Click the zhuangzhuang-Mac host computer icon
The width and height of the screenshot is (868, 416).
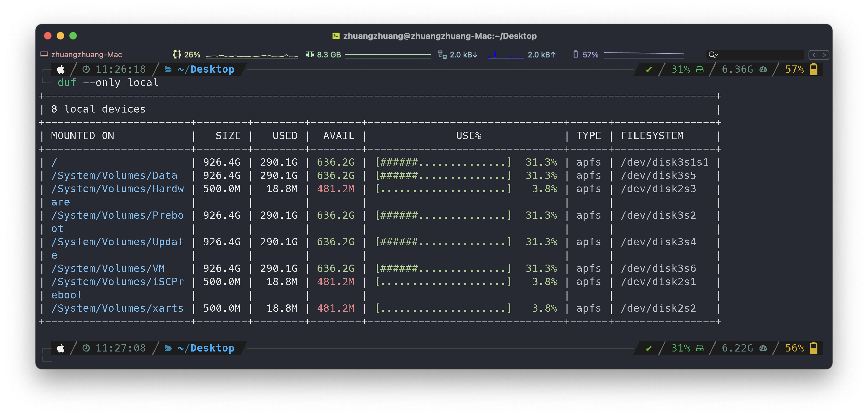coord(44,55)
